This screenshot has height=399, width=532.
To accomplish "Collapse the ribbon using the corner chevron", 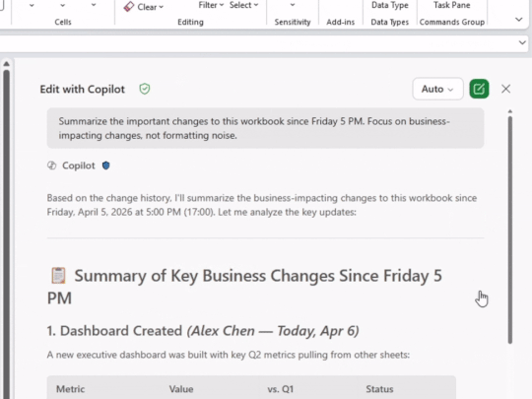I will coord(519,20).
